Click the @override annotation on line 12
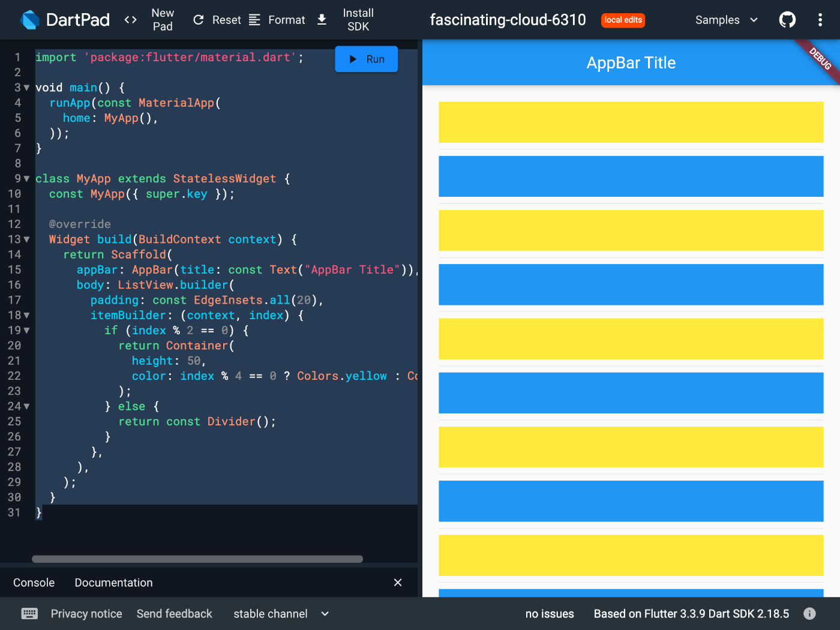The image size is (840, 630). [80, 224]
